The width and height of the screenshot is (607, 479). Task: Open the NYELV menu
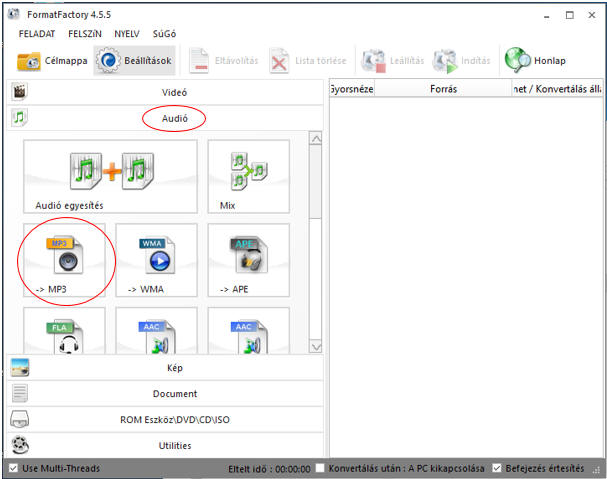127,34
